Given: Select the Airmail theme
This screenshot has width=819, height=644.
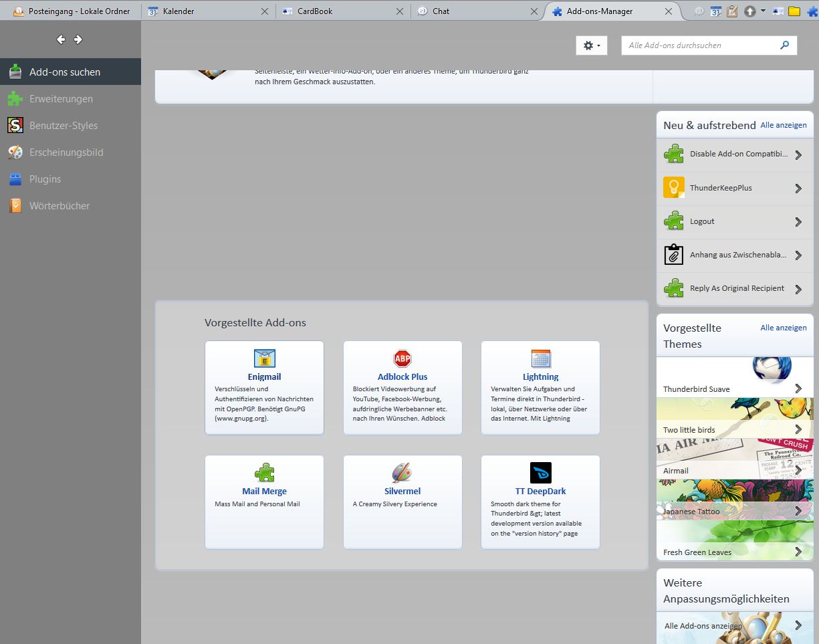Looking at the screenshot, I should (x=735, y=459).
